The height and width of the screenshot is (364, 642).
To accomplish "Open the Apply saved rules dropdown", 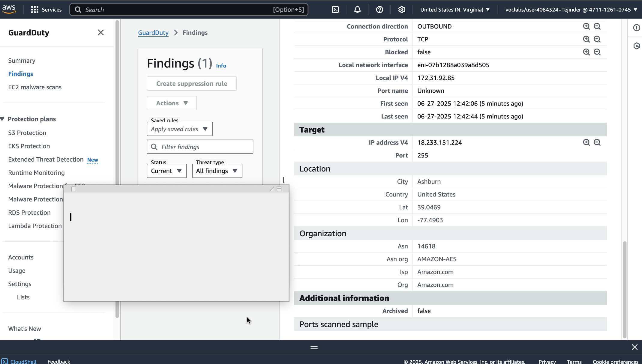I will [x=179, y=129].
